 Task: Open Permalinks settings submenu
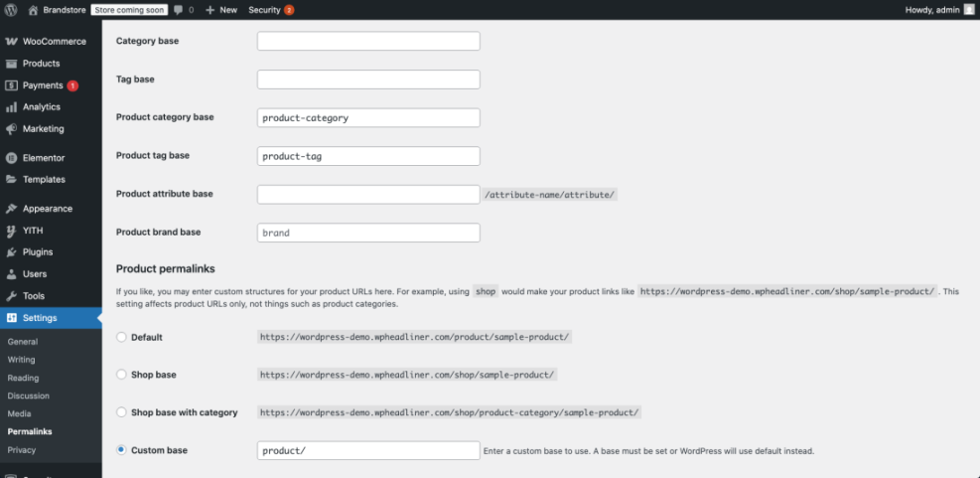[30, 431]
